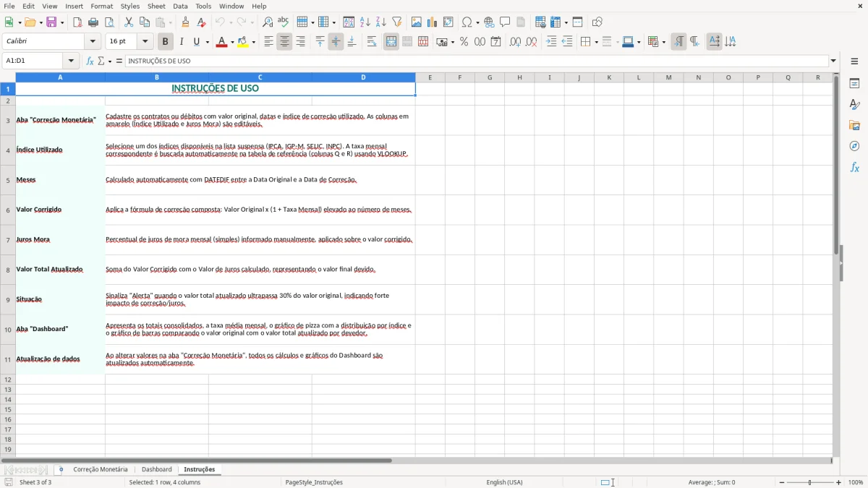
Task: Toggle Underline formatting
Action: (196, 42)
